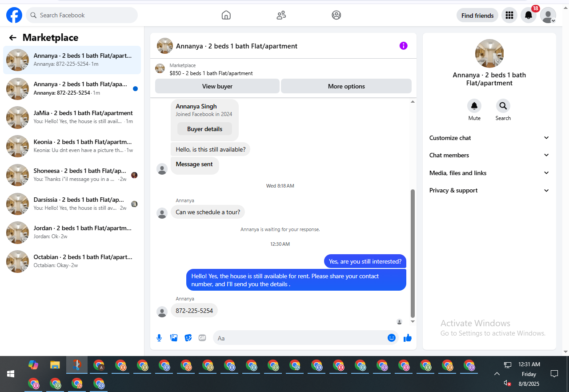569x392 pixels.
Task: Open notifications bell with 18 badge
Action: coord(529,15)
